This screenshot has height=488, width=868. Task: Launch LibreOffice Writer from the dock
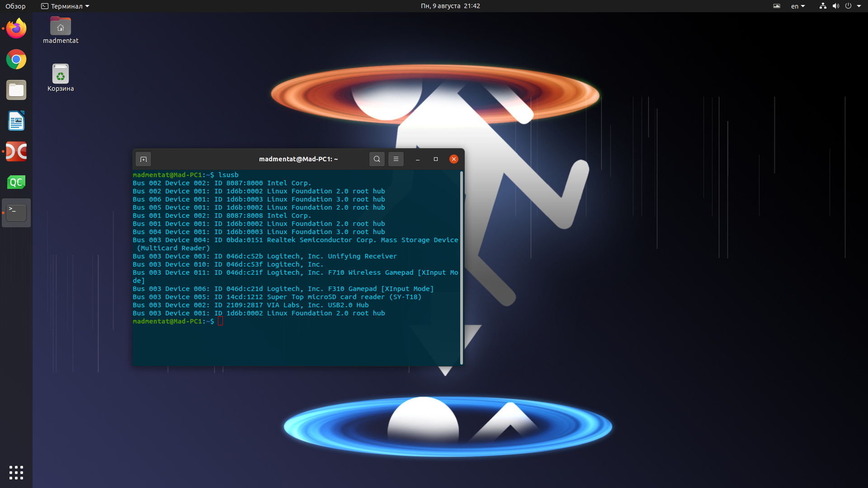pyautogui.click(x=16, y=121)
